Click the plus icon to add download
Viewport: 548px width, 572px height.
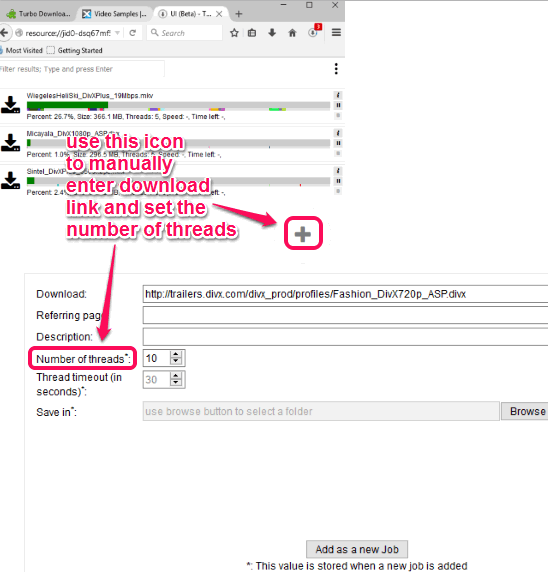tap(303, 234)
